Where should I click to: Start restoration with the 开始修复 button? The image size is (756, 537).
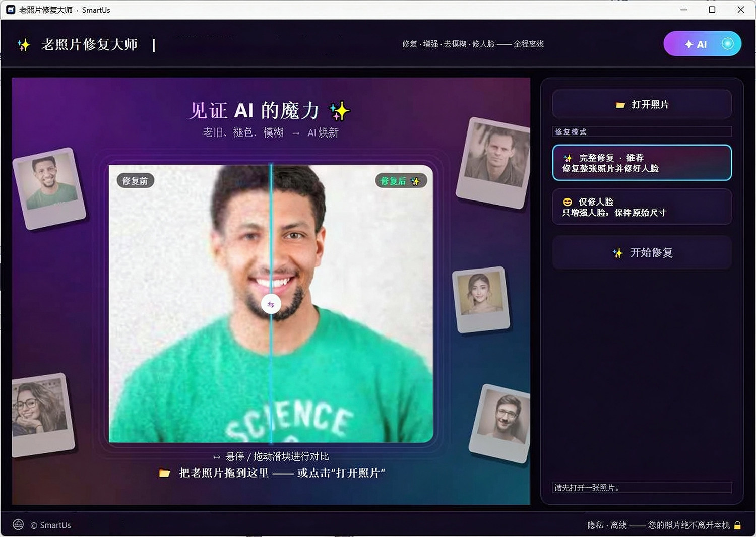(x=642, y=252)
